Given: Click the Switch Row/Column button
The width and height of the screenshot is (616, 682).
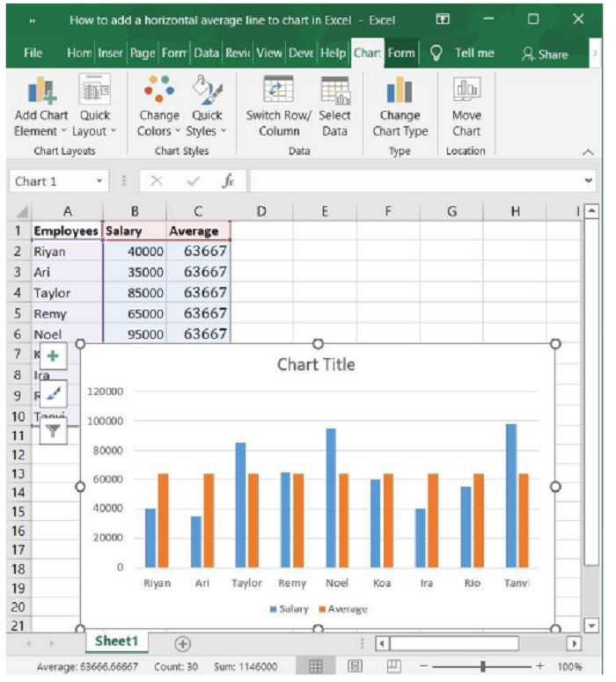Looking at the screenshot, I should 279,106.
